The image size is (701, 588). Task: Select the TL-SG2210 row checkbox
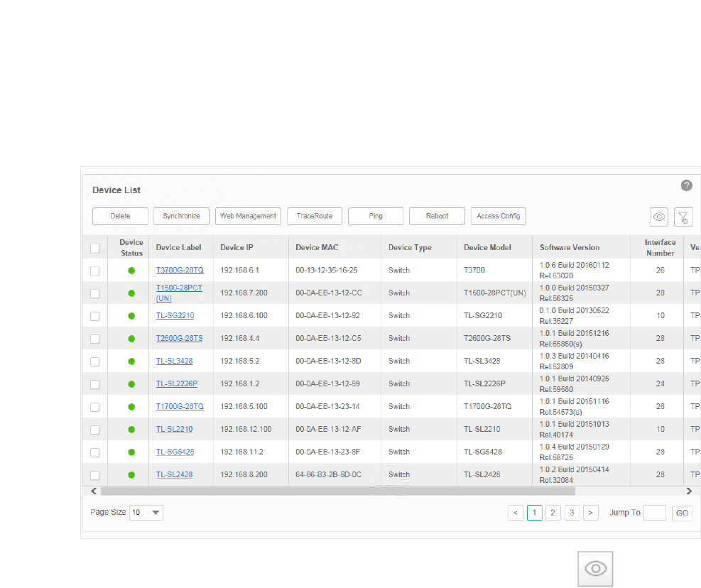point(94,316)
